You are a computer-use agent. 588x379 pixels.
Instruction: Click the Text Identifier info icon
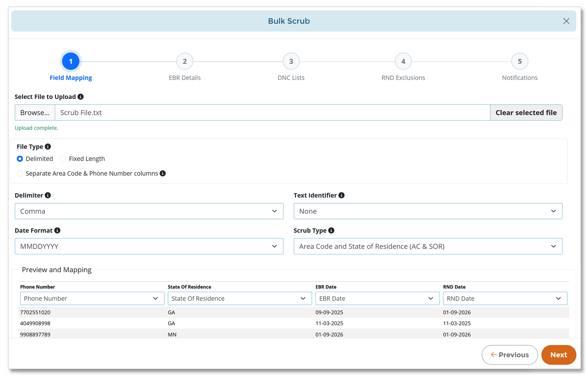click(x=341, y=195)
